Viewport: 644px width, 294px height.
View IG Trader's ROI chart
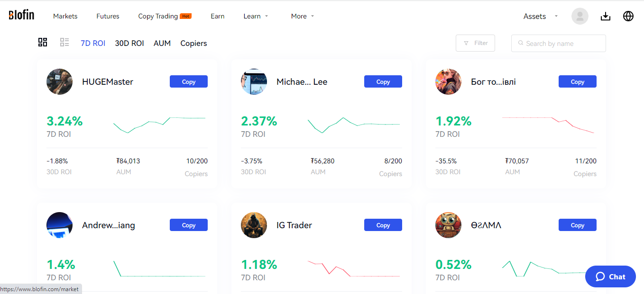pyautogui.click(x=354, y=268)
